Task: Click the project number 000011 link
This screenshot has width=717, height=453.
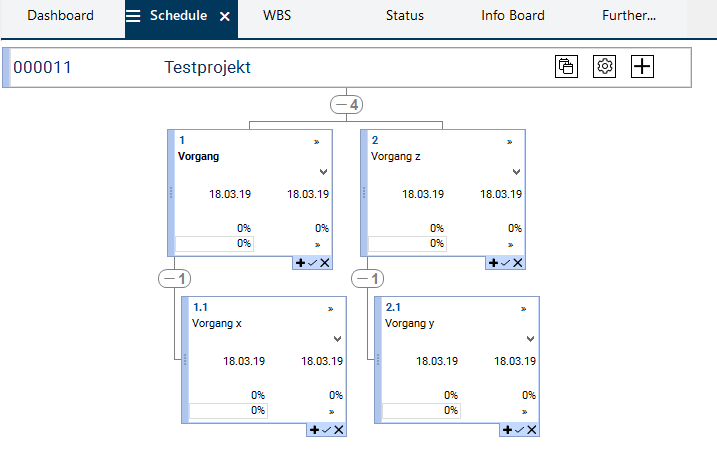Action: [42, 68]
